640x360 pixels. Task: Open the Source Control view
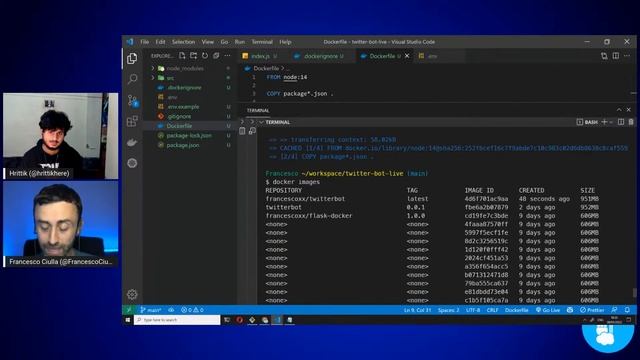[x=133, y=100]
